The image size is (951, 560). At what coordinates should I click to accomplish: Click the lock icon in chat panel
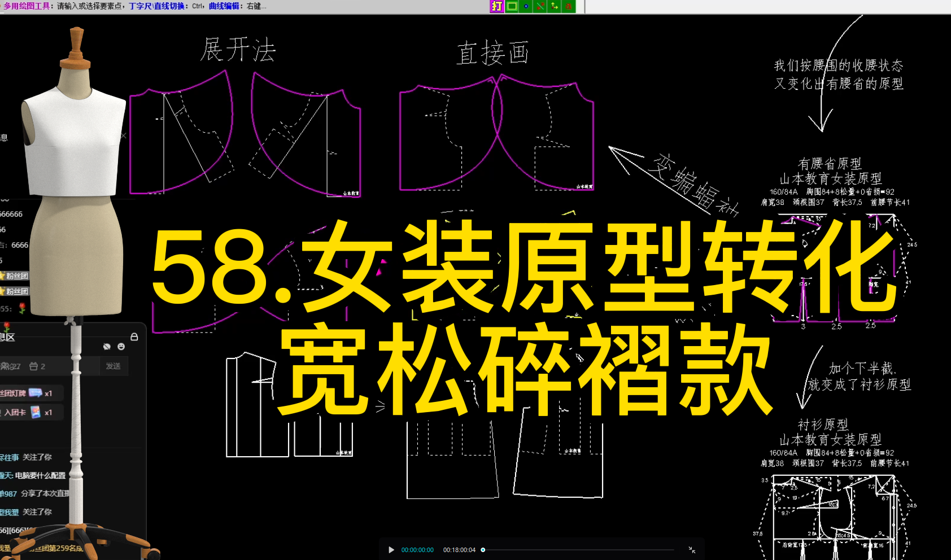point(134,336)
